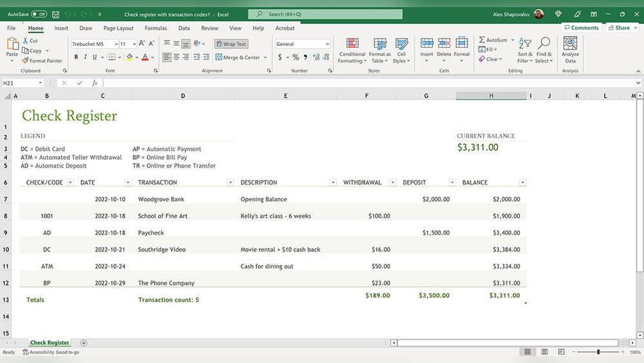
Task: Toggle the AutoSave switch
Action: (x=39, y=14)
